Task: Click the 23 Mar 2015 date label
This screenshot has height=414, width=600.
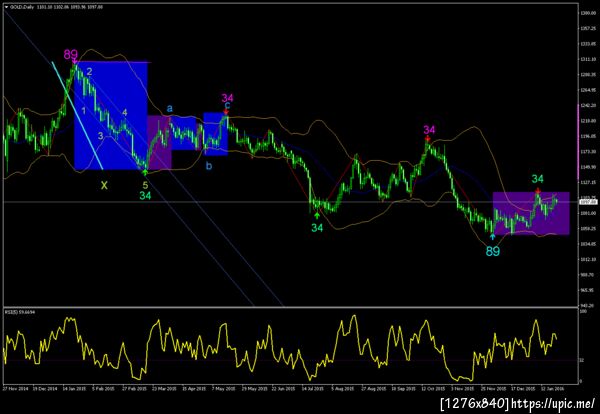Action: [164, 388]
